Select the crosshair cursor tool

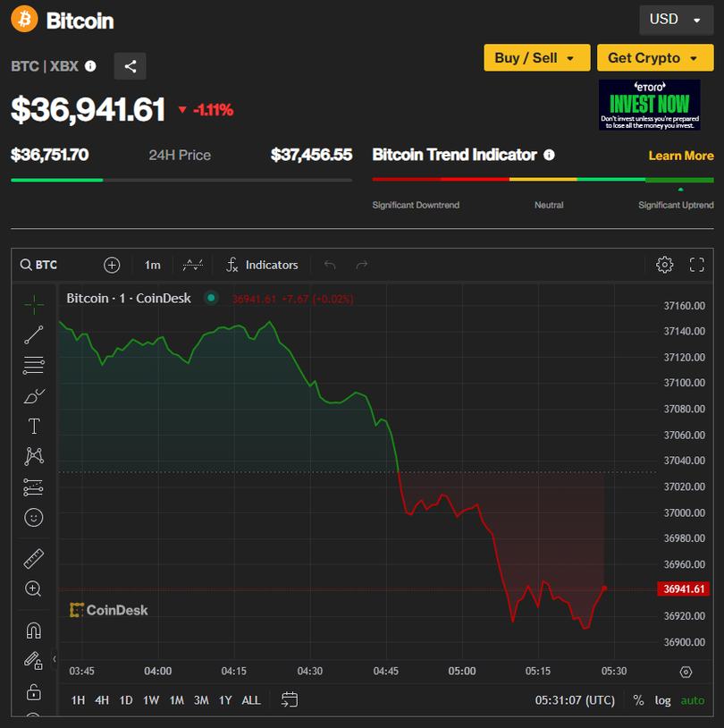coord(34,305)
